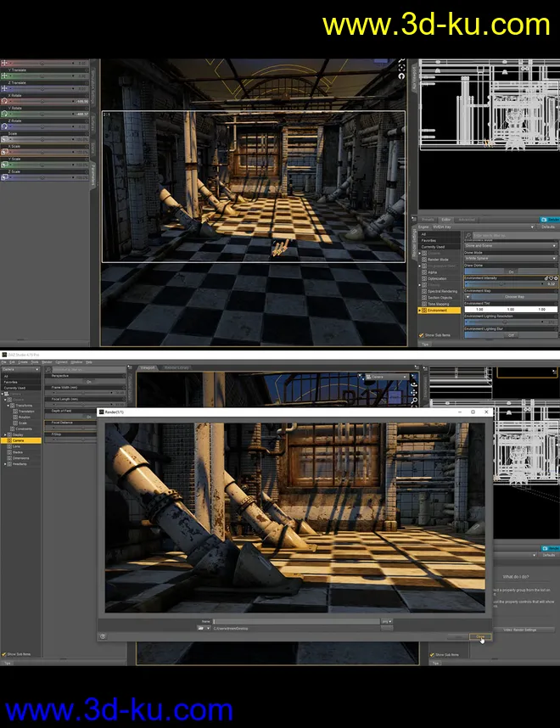Image resolution: width=560 pixels, height=728 pixels.
Task: Click the search magnifier icon in Render Settings
Action: [x=468, y=234]
